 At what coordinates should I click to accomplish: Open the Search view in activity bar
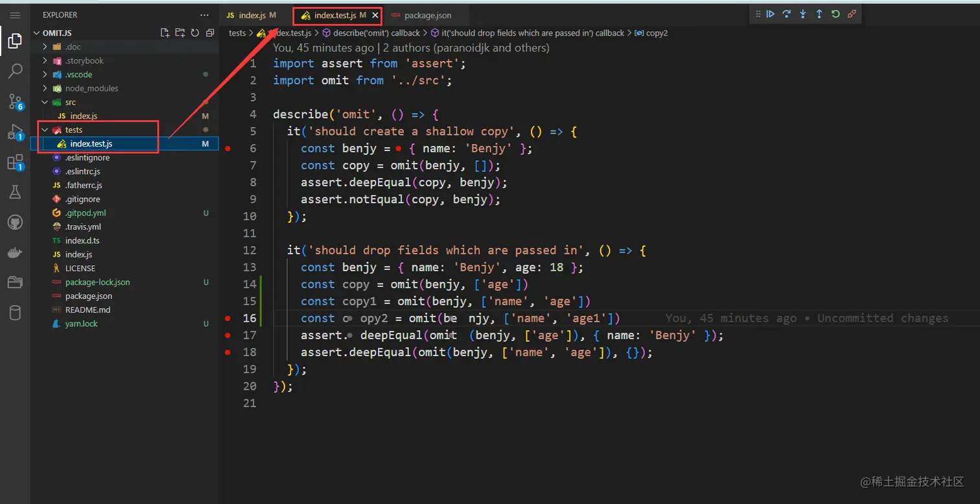click(15, 71)
